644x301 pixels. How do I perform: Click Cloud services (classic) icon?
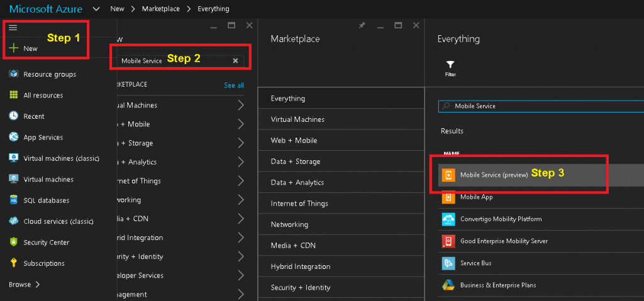click(14, 221)
